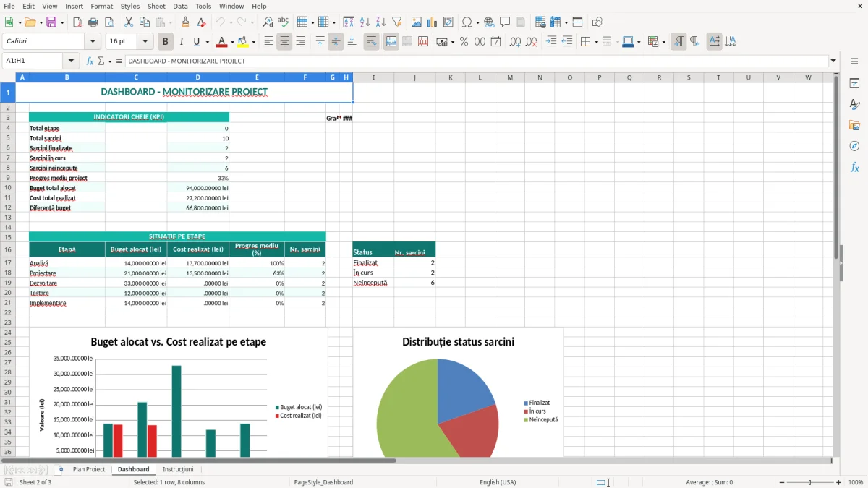Toggle Wrap Text
This screenshot has height=488, width=868.
point(371,42)
